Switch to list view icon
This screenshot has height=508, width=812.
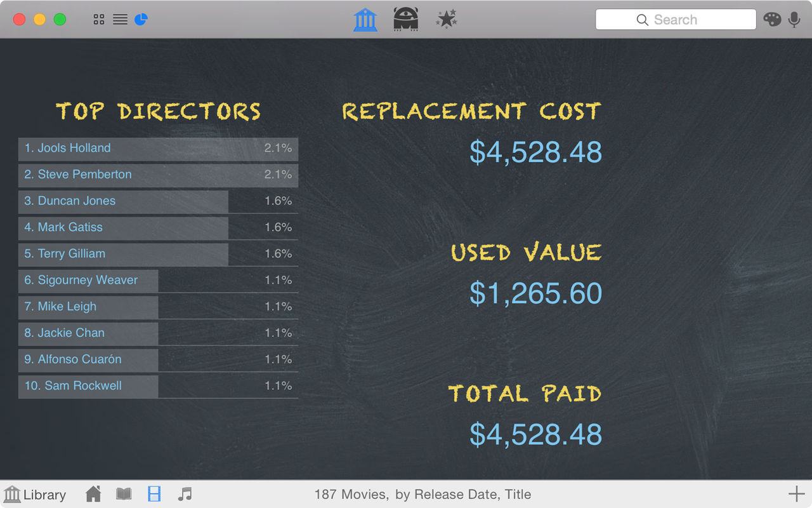[120, 20]
